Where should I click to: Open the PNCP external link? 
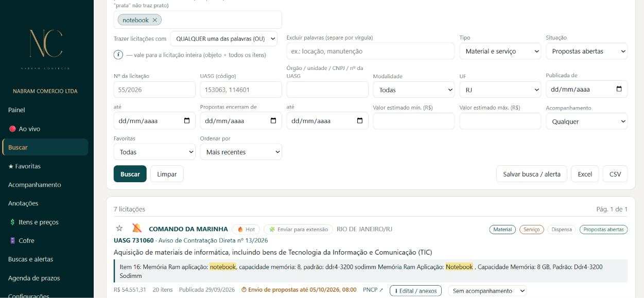coord(373,290)
